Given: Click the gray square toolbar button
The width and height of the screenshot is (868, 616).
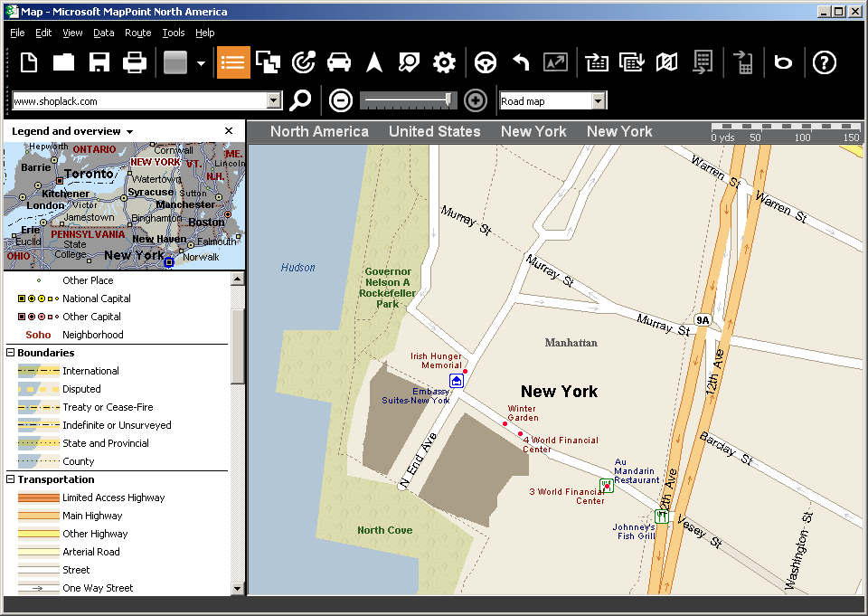Looking at the screenshot, I should pyautogui.click(x=175, y=62).
